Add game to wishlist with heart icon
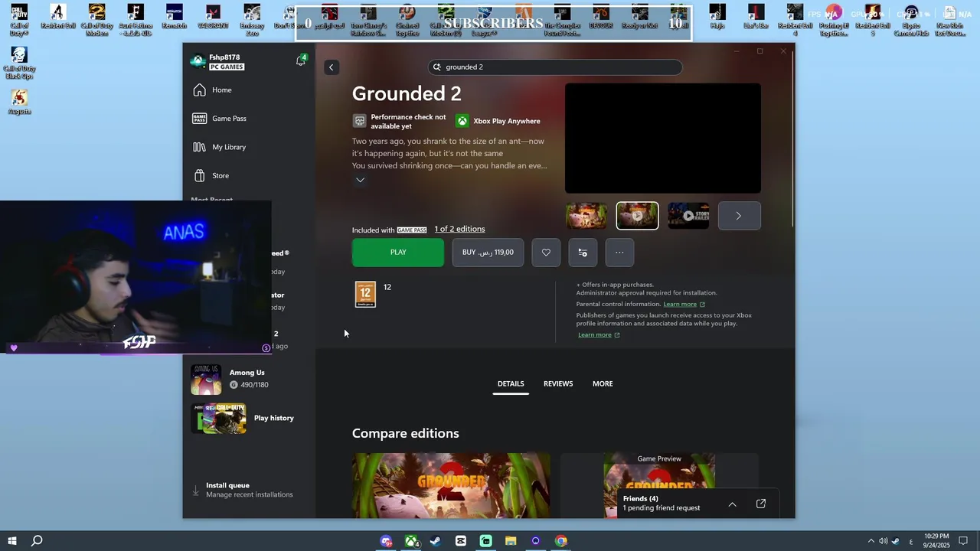This screenshot has height=551, width=980. coord(546,253)
